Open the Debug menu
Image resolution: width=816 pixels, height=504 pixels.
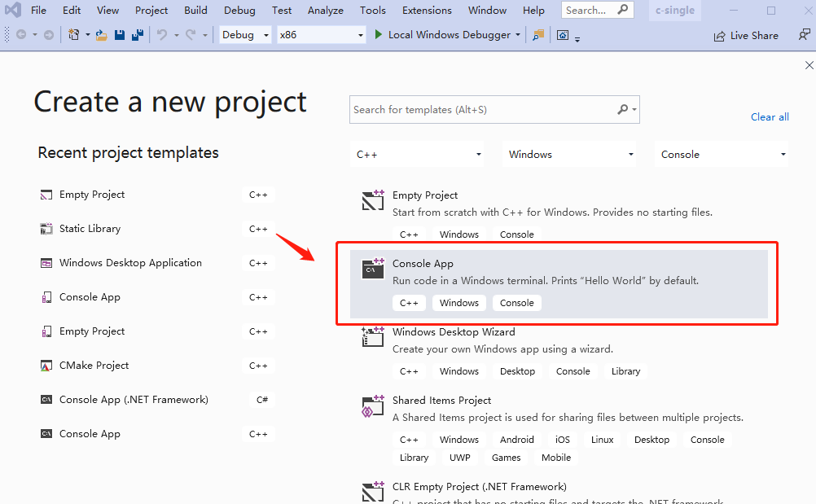(x=239, y=10)
